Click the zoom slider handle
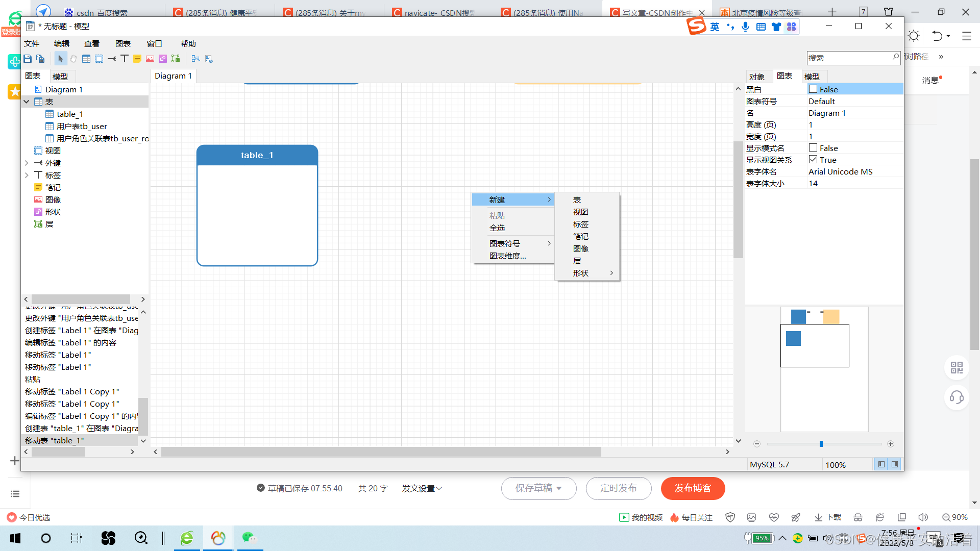Image resolution: width=980 pixels, height=551 pixels. tap(821, 444)
